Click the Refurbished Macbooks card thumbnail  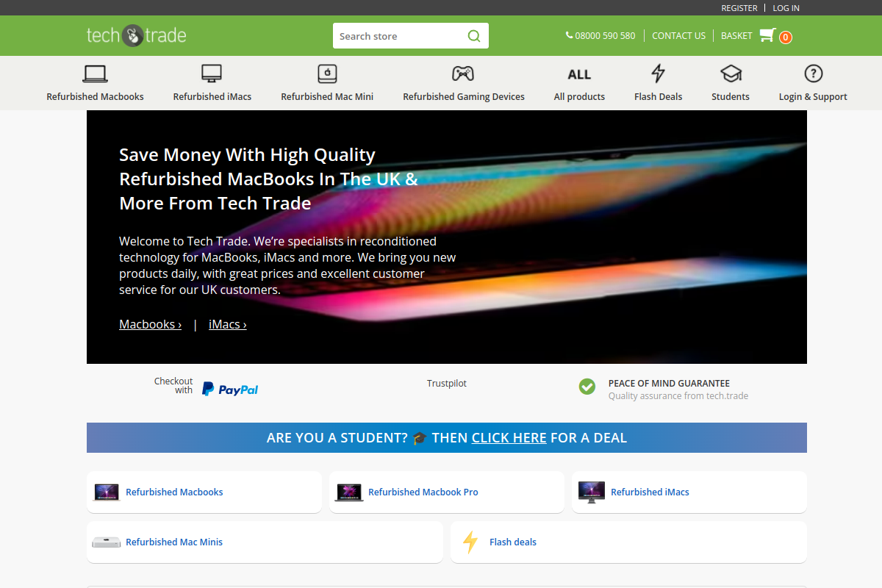[x=107, y=492]
